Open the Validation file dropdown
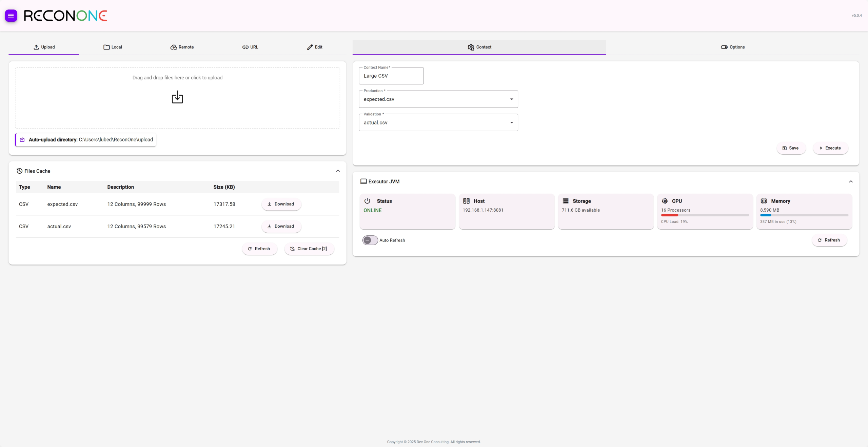868x447 pixels. (438, 122)
